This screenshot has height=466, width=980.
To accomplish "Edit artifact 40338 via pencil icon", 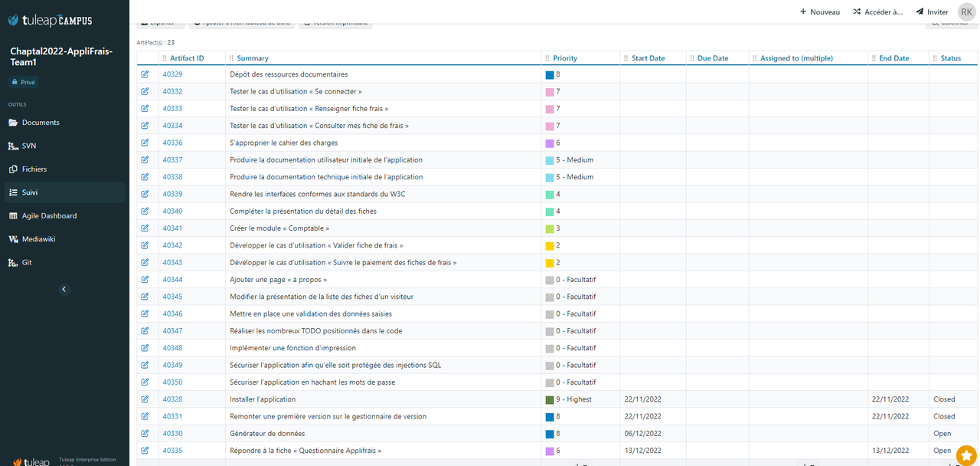I will pos(145,177).
